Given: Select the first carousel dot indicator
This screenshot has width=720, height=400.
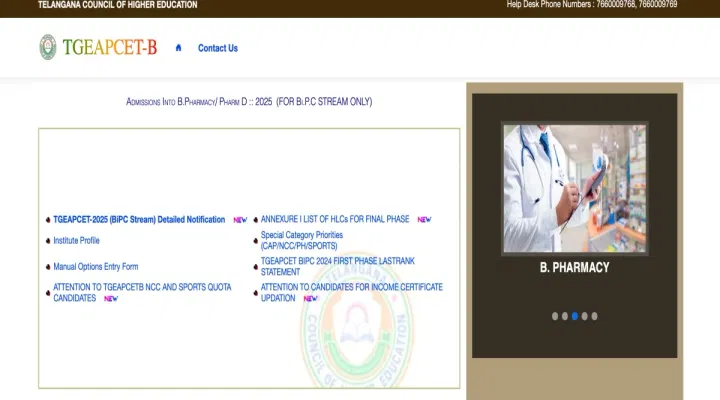Looking at the screenshot, I should click(x=554, y=316).
